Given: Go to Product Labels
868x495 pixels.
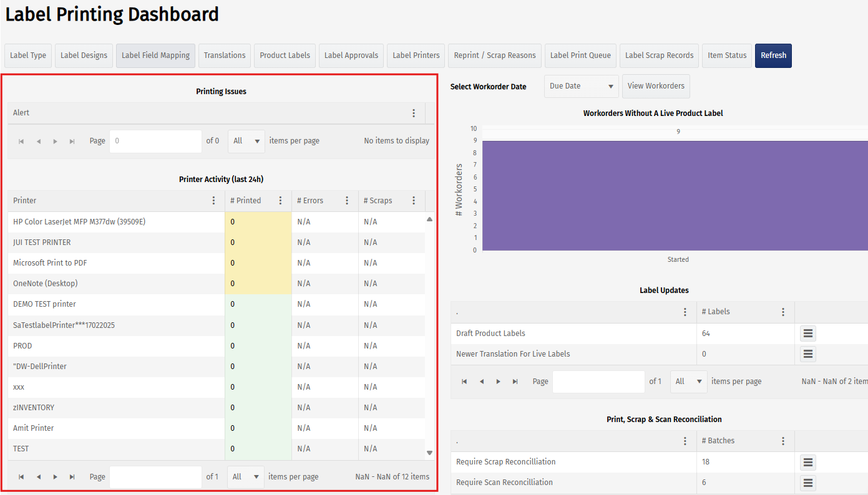Looking at the screenshot, I should coord(285,55).
